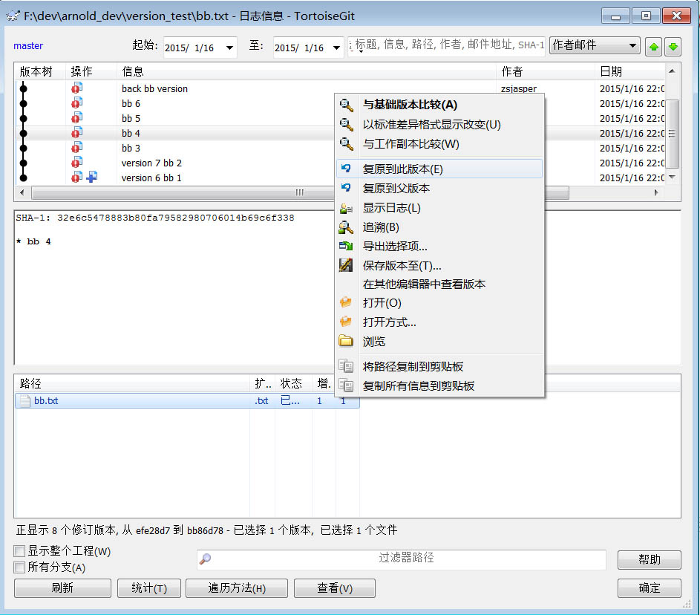Image resolution: width=700 pixels, height=615 pixels.
Task: Confirm with the 确定 button
Action: (x=649, y=588)
